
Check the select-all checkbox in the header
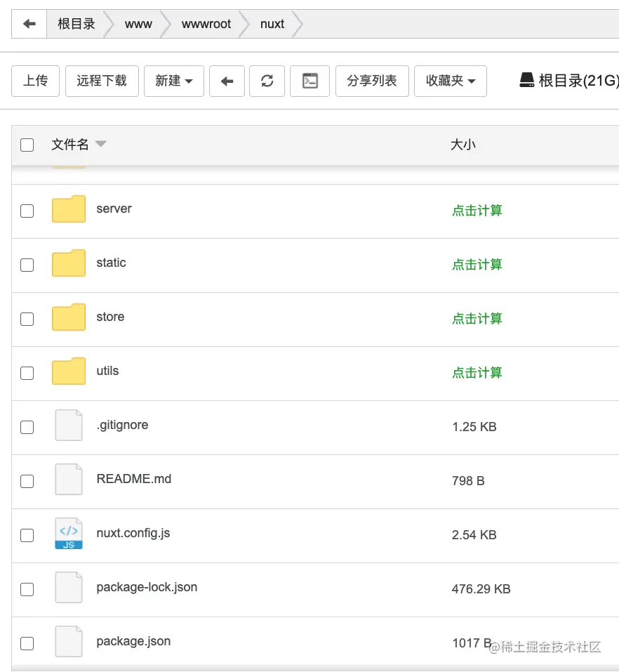[27, 144]
